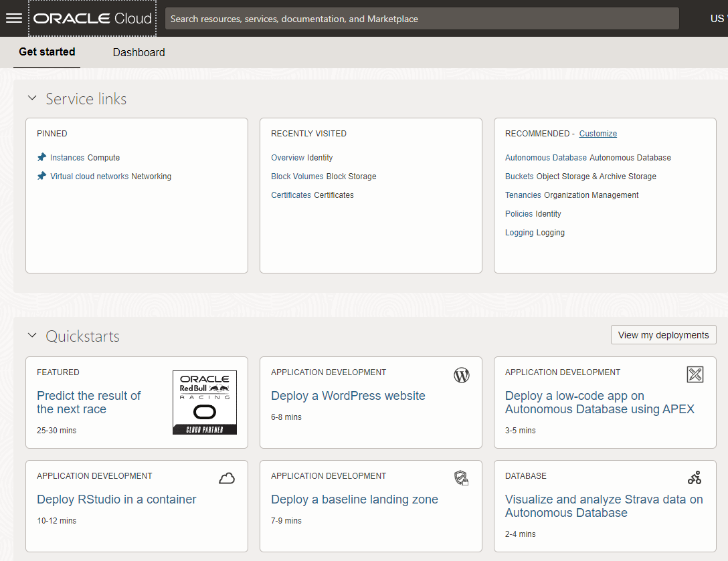Click the pin icon beside Virtual cloud networks
Viewport: 728px width, 561px height.
[41, 176]
